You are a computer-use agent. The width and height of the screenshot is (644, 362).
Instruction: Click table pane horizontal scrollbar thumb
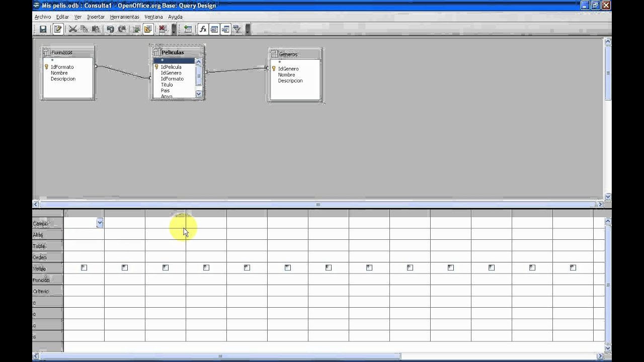coord(318,205)
